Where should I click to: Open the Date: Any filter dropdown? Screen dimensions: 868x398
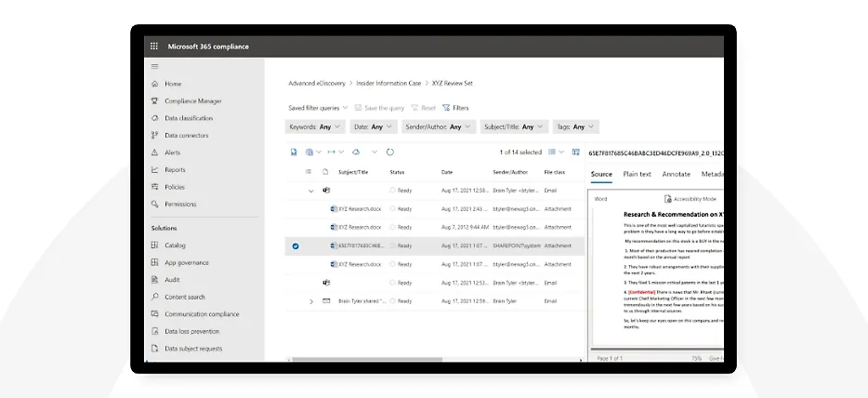pyautogui.click(x=373, y=126)
